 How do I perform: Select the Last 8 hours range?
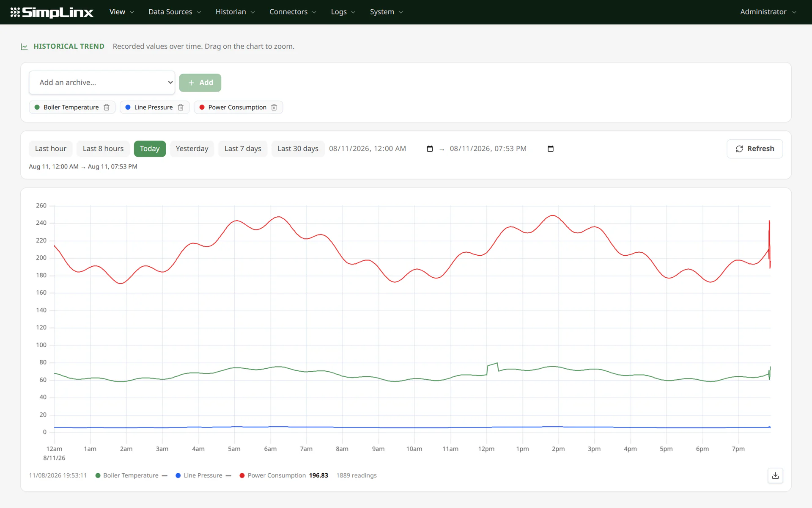(103, 149)
